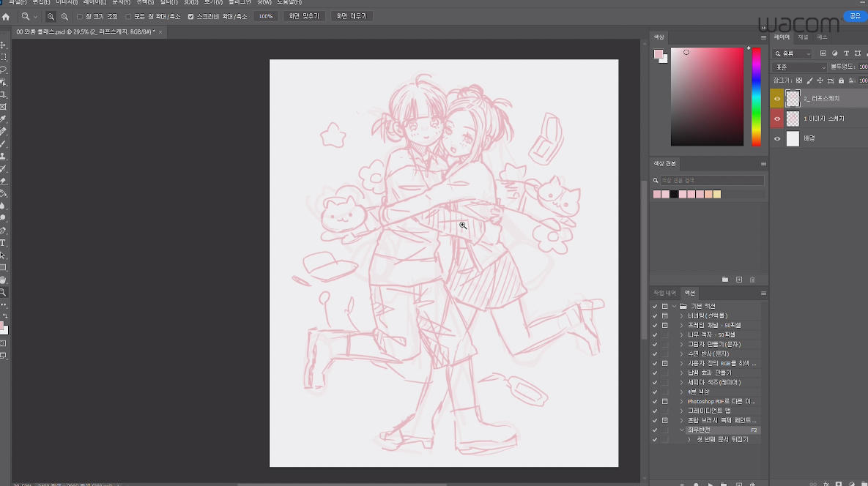This screenshot has width=868, height=486.
Task: Lock all with the padlock icon
Action: coord(842,81)
